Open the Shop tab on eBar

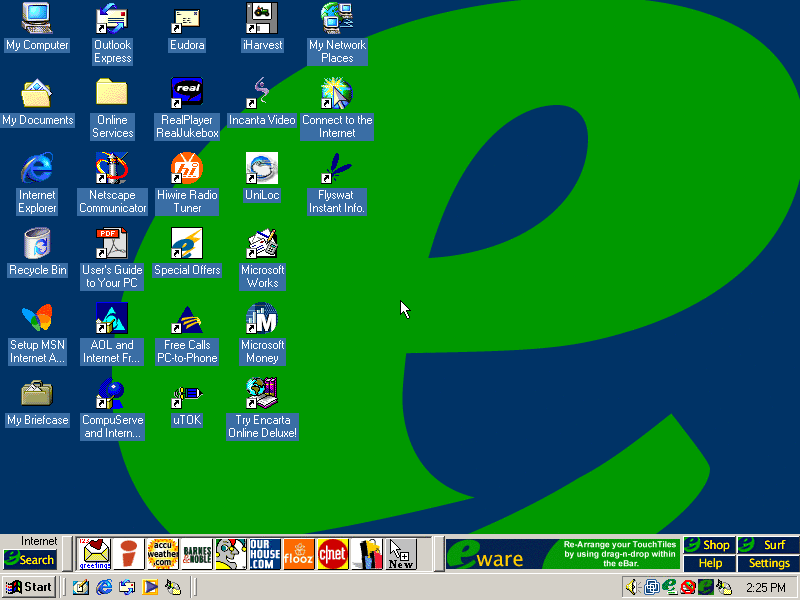point(709,545)
